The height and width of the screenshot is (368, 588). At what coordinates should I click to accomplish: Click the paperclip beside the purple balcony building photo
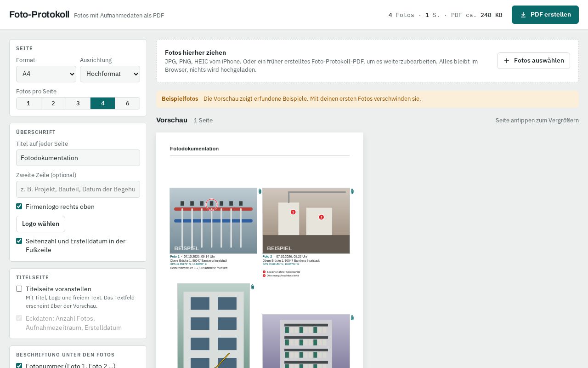[x=352, y=318]
